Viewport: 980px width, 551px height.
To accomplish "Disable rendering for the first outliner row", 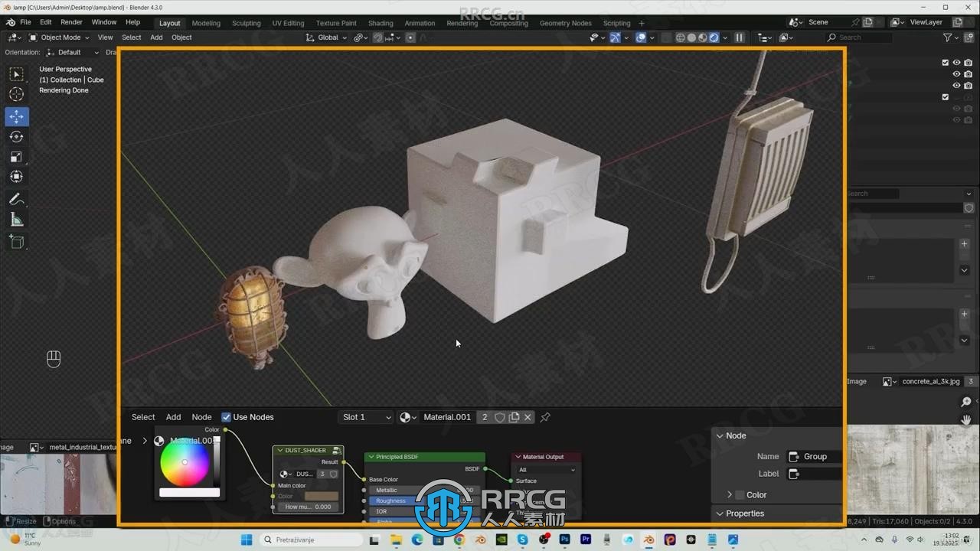I will pos(968,63).
